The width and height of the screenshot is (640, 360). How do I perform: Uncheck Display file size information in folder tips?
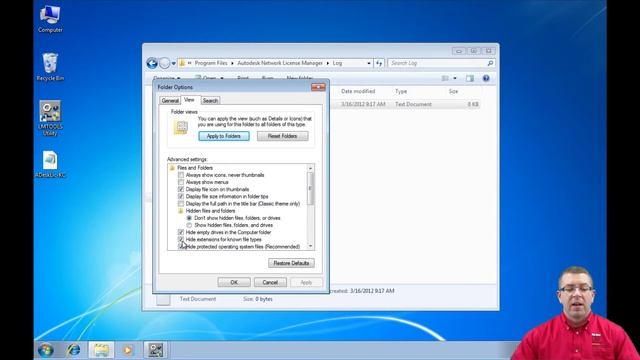click(181, 196)
